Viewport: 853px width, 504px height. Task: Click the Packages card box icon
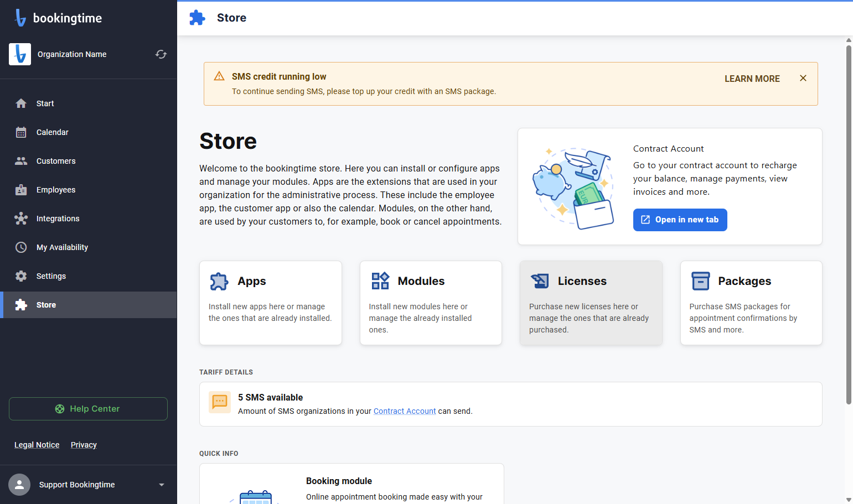[x=701, y=281]
